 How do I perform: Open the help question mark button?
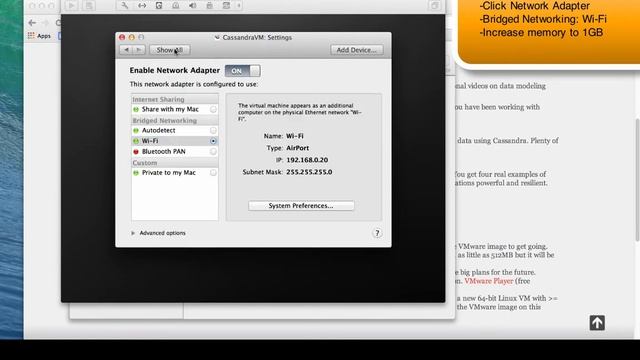coord(377,233)
